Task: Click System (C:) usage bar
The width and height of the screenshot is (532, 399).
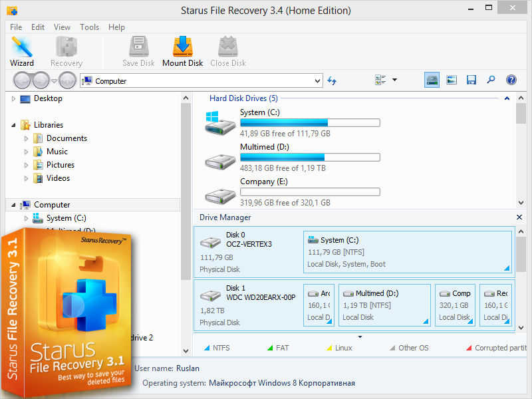Action: point(310,123)
